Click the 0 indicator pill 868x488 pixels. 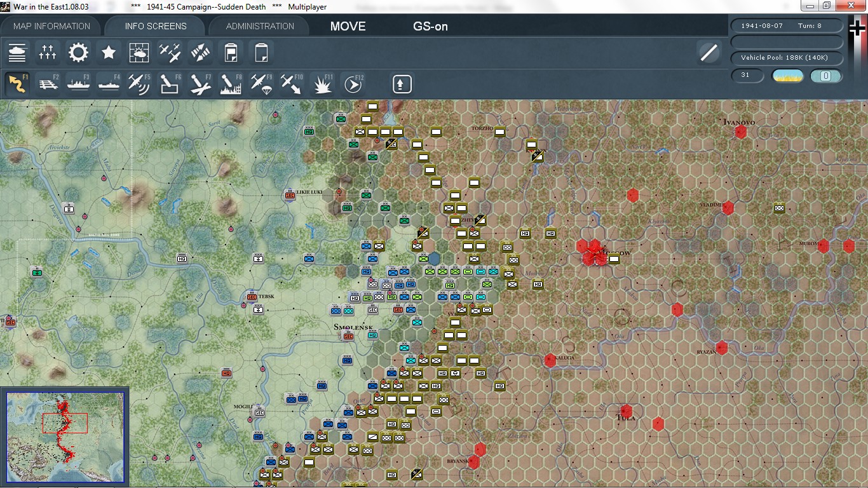[826, 76]
